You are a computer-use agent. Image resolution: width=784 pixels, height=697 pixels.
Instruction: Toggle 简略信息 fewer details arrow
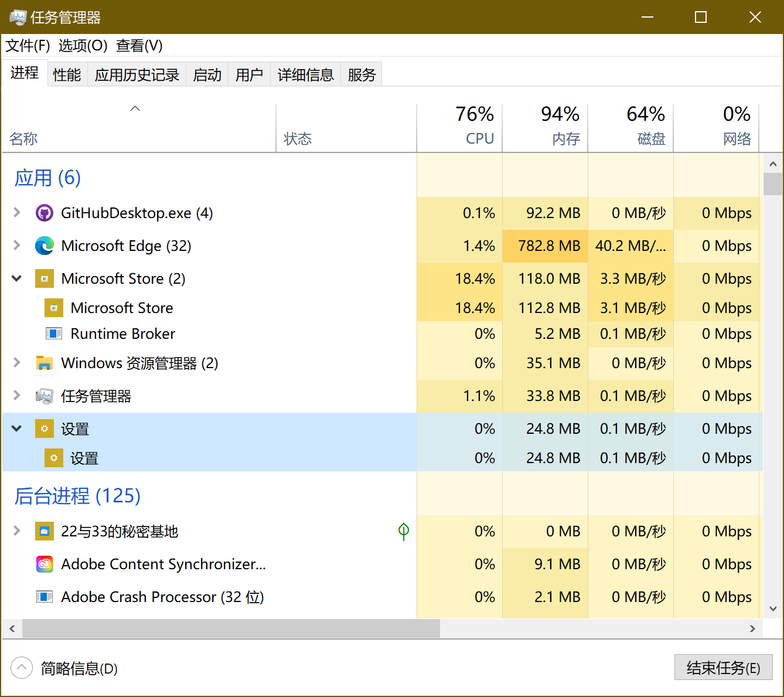coord(22,668)
